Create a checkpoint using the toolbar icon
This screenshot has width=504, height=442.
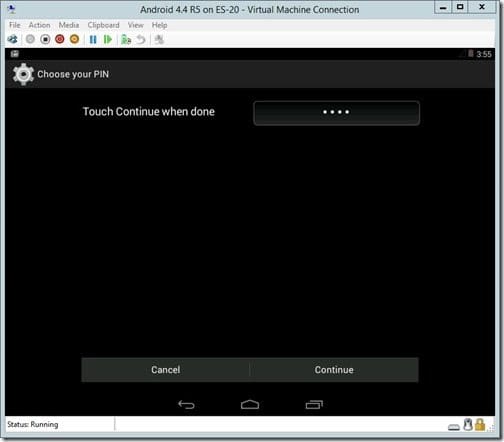pos(126,40)
